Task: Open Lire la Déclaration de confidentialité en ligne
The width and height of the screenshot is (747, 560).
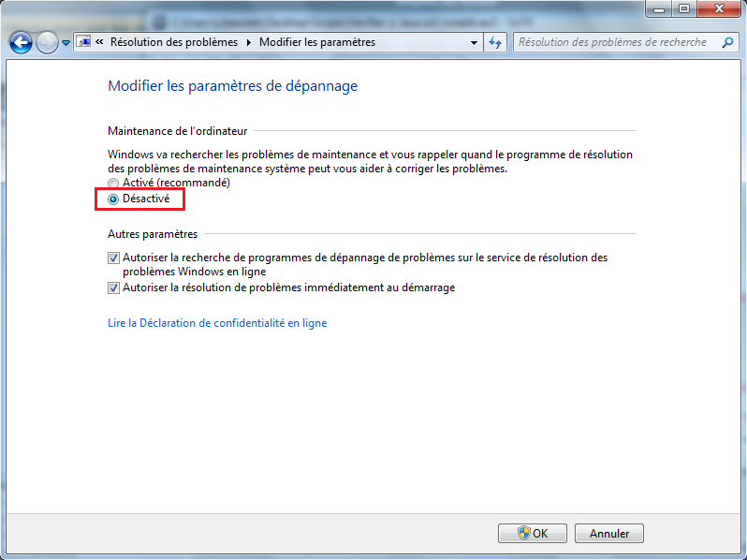Action: [x=217, y=323]
